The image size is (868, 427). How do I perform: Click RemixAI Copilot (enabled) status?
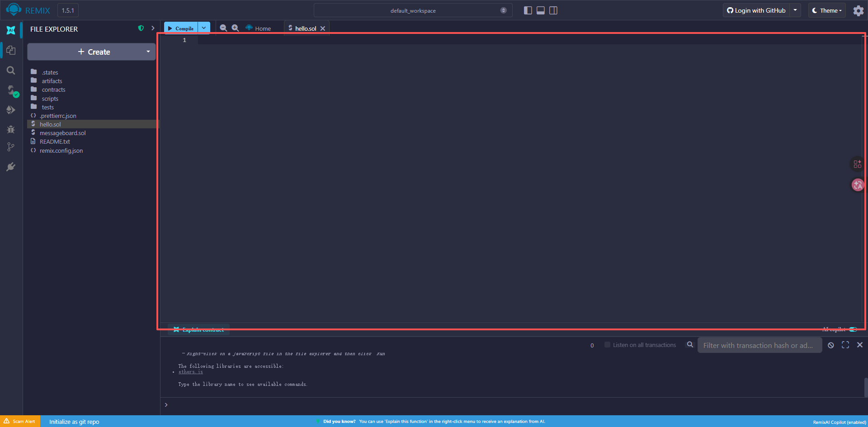840,422
